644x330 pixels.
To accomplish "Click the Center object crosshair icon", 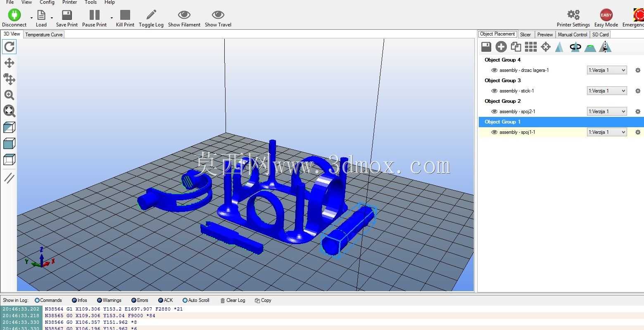I will [x=546, y=47].
